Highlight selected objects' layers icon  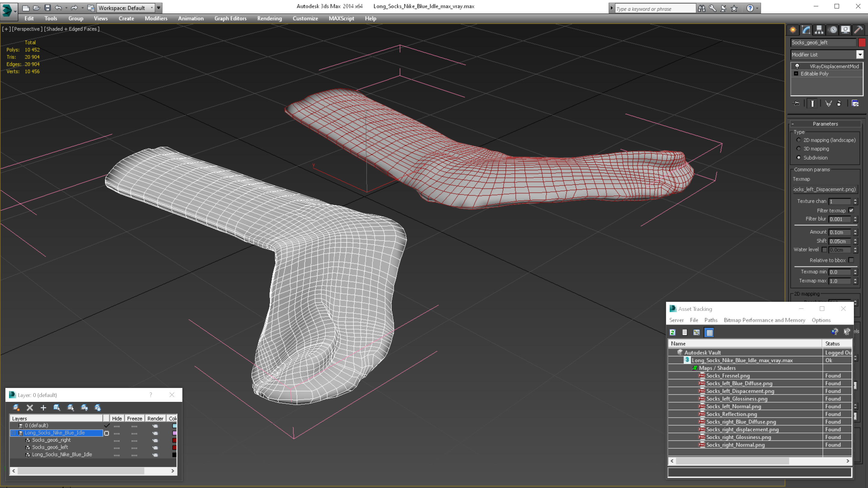pos(71,408)
